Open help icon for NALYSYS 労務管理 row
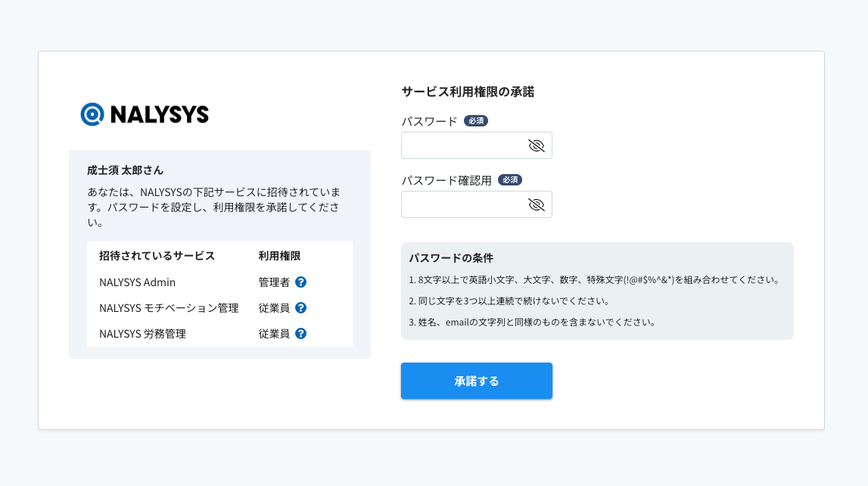Screen dimensions: 868x486 (x=300, y=333)
